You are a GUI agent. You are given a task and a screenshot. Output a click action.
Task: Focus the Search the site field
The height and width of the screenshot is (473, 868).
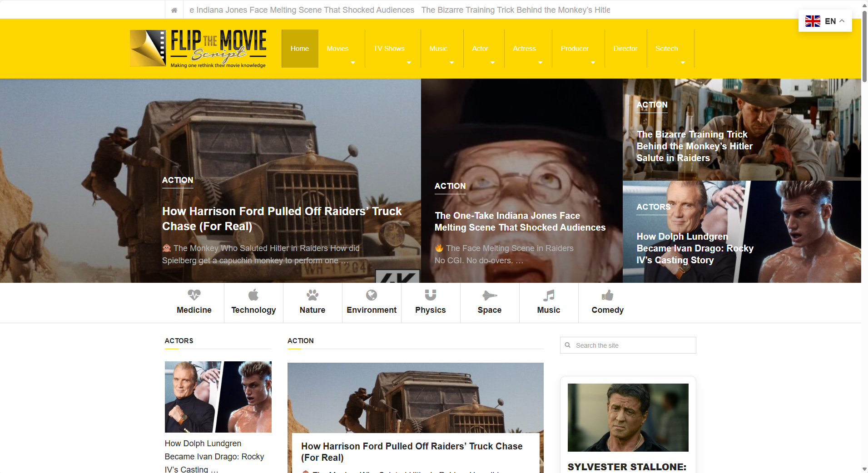(628, 345)
